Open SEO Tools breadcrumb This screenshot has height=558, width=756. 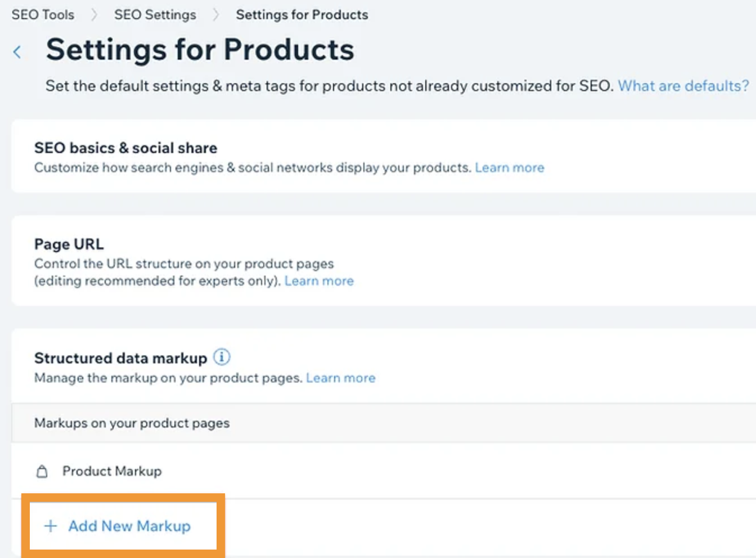click(x=43, y=15)
